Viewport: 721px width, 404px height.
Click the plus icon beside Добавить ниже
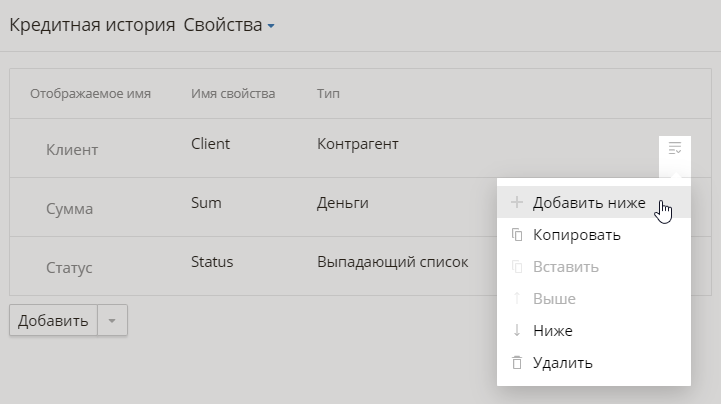[517, 203]
